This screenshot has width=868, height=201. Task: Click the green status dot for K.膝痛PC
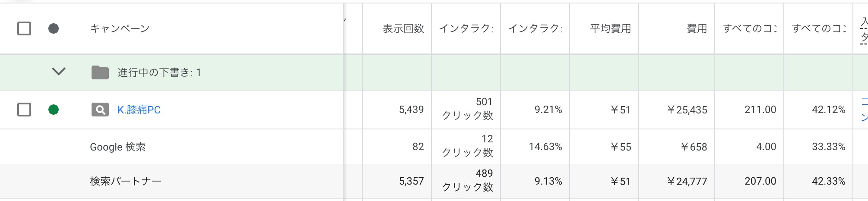click(54, 110)
